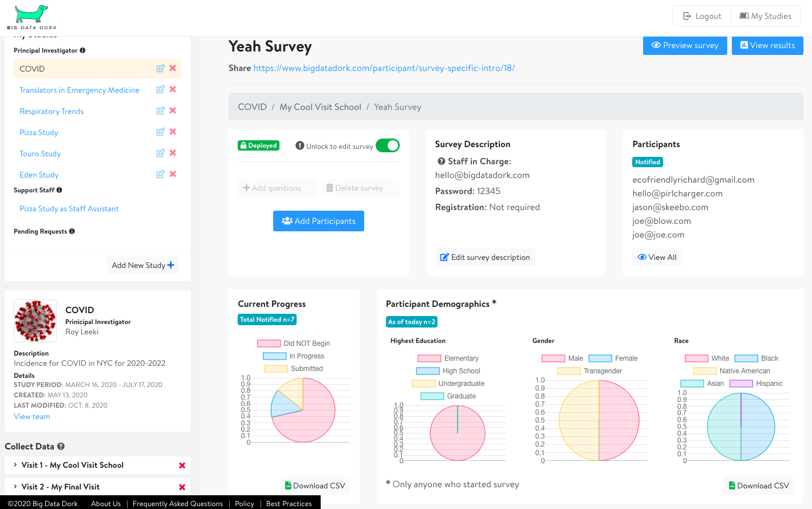812x509 pixels.
Task: Open Policy footer link
Action: [245, 504]
